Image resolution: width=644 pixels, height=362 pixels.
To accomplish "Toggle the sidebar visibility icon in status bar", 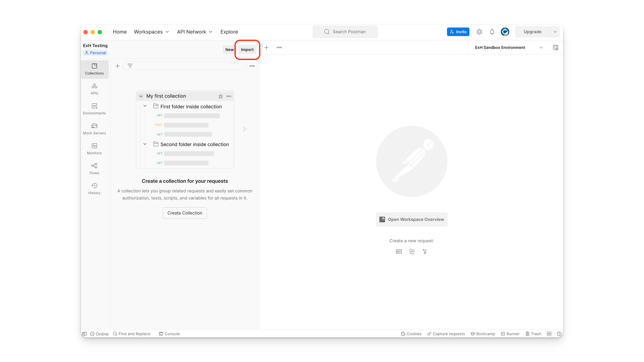I will click(x=84, y=334).
